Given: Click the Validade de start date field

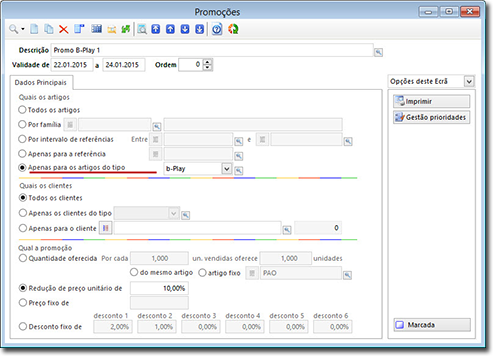Looking at the screenshot, I should [72, 65].
